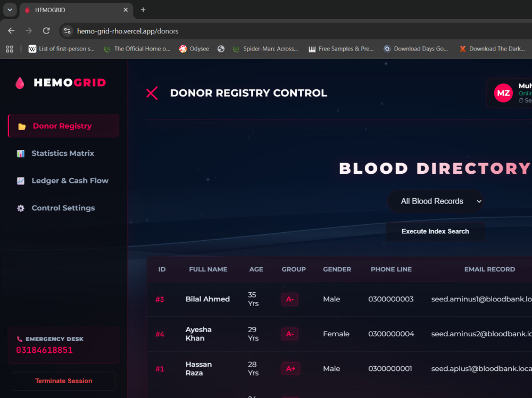Open the Free Samples & Pre... bookmark
532x398 pixels.
tap(341, 49)
